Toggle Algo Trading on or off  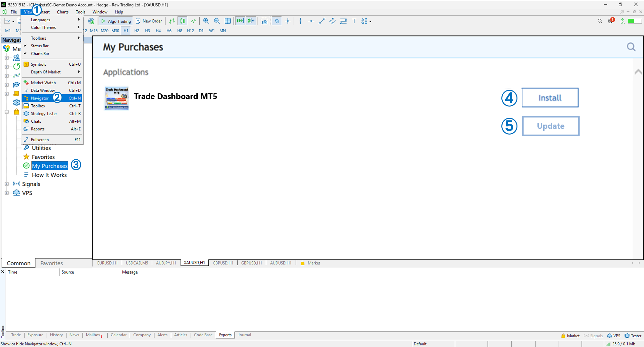coord(116,21)
